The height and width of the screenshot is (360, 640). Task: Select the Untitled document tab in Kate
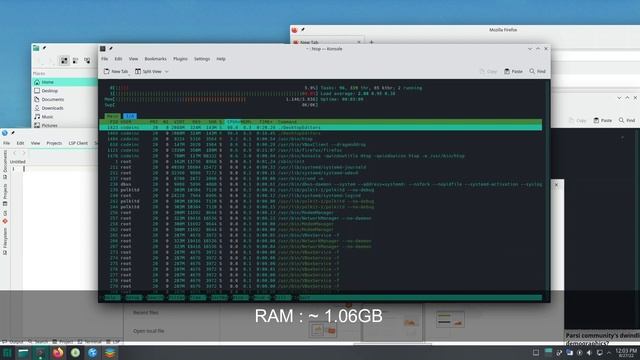click(x=18, y=162)
